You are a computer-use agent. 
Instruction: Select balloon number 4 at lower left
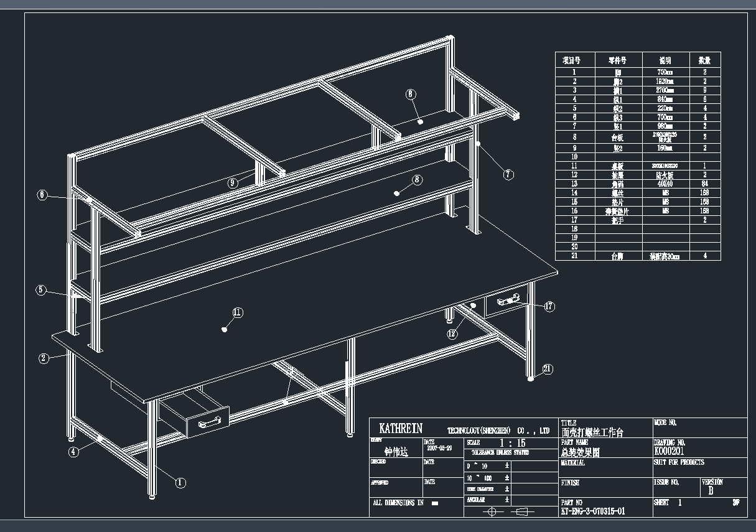(x=74, y=452)
